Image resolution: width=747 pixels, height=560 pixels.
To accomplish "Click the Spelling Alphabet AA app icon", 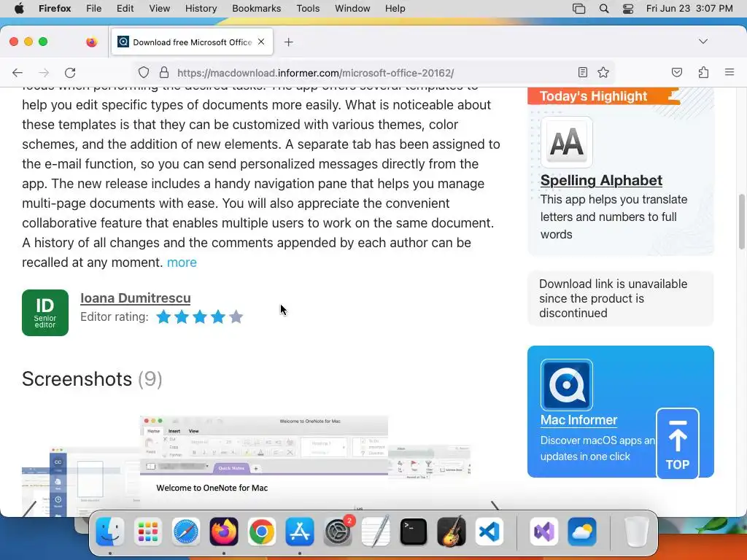I will tap(566, 142).
